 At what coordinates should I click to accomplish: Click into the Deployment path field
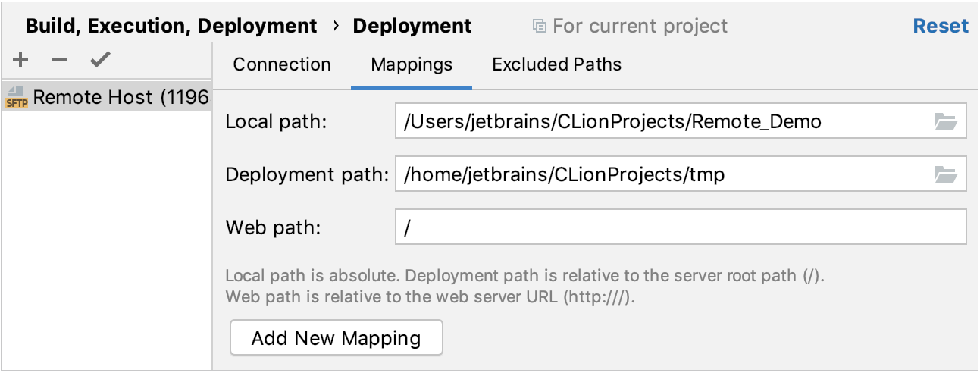point(659,175)
